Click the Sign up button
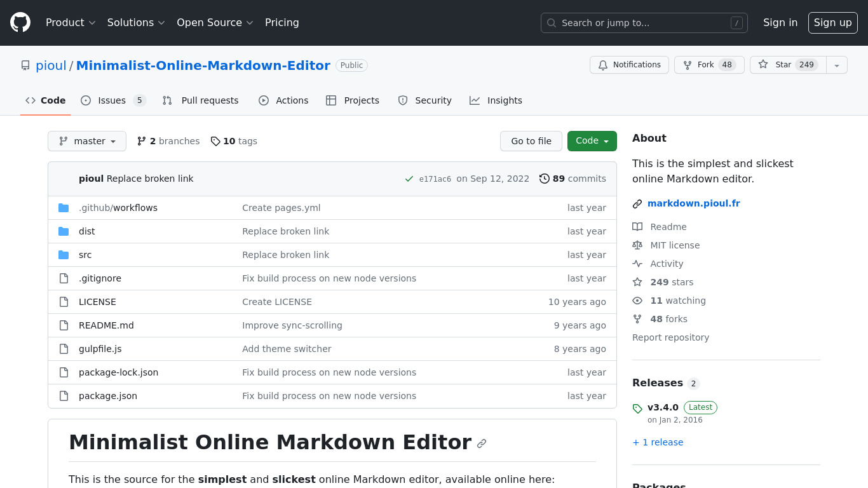Viewport: 868px width, 488px height. coord(833,23)
